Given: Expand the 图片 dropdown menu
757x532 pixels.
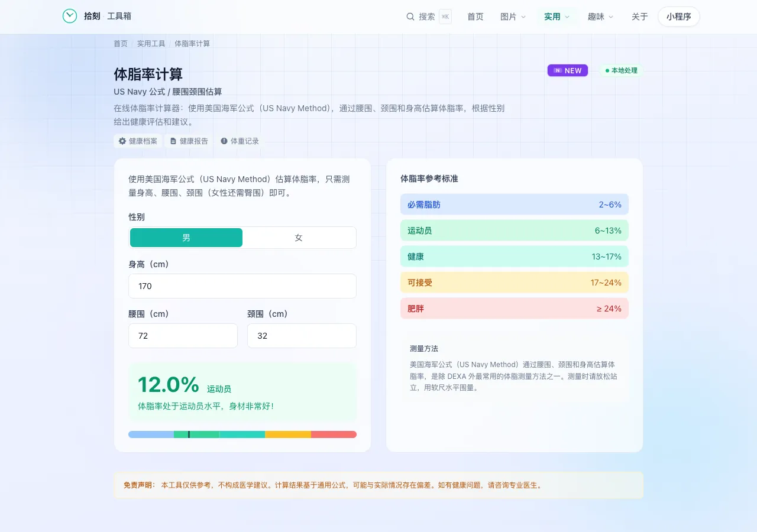Looking at the screenshot, I should pyautogui.click(x=513, y=17).
